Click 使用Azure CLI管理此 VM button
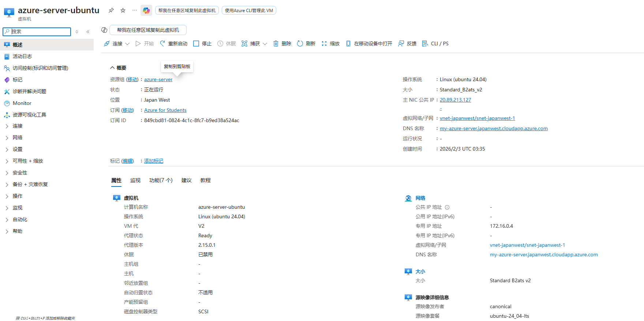Screen dimensions: 644x321 coord(249,10)
